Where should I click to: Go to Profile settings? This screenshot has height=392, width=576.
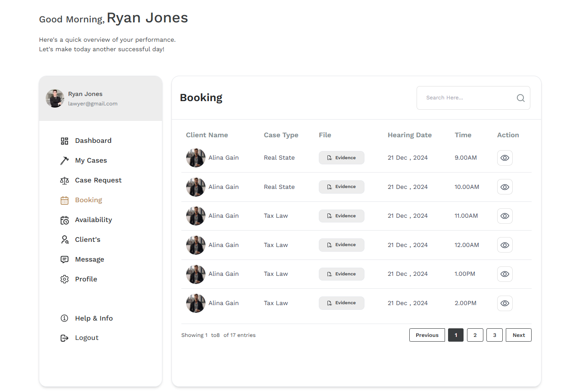click(86, 279)
